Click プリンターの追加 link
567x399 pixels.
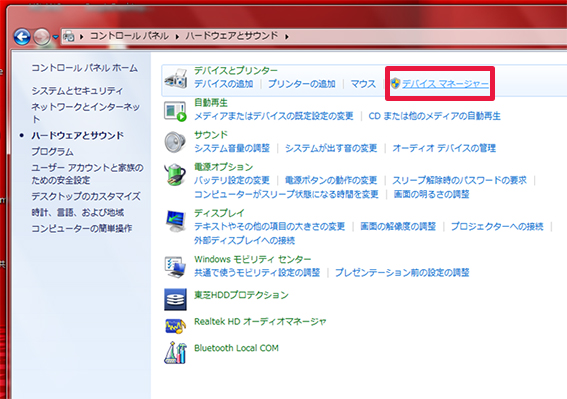point(302,84)
